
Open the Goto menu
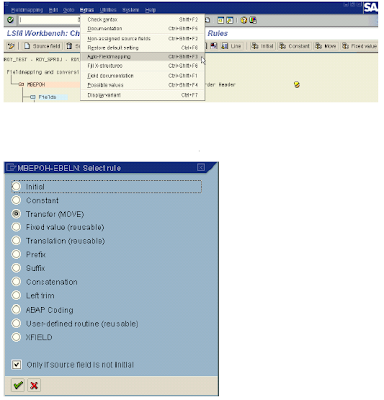(69, 10)
